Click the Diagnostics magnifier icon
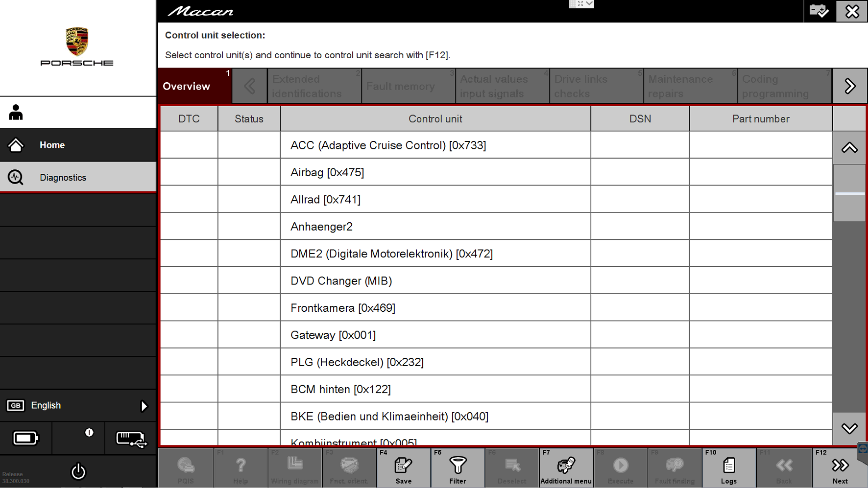868x488 pixels. pyautogui.click(x=16, y=177)
